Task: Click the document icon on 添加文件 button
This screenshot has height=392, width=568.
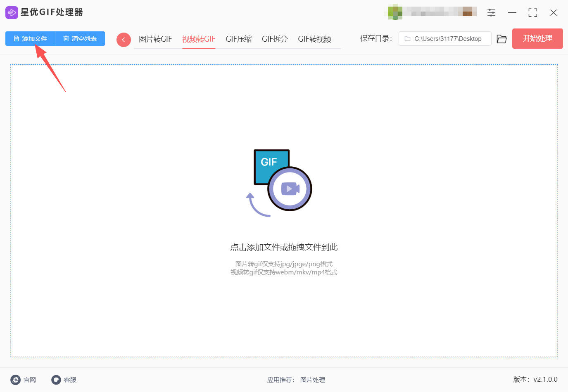Action: [x=16, y=38]
